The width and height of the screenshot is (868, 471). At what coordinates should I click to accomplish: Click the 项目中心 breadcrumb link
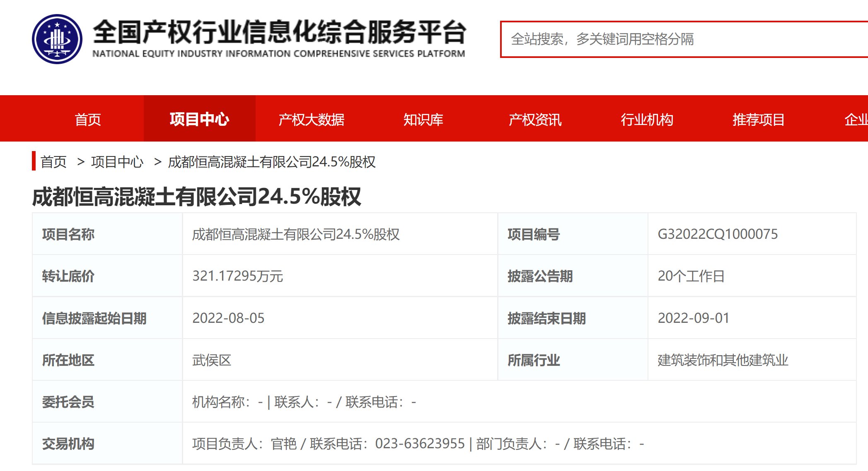[117, 162]
